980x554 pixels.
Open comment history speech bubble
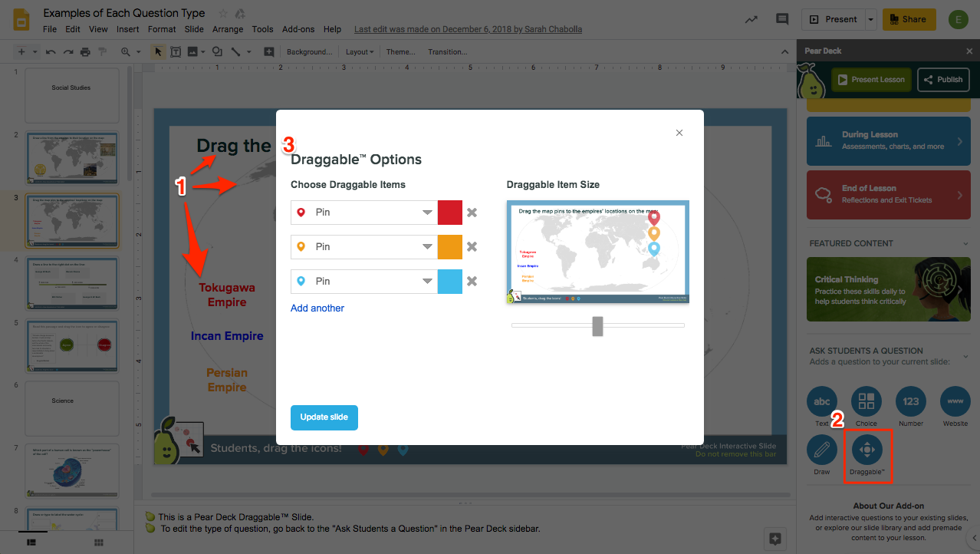(782, 19)
